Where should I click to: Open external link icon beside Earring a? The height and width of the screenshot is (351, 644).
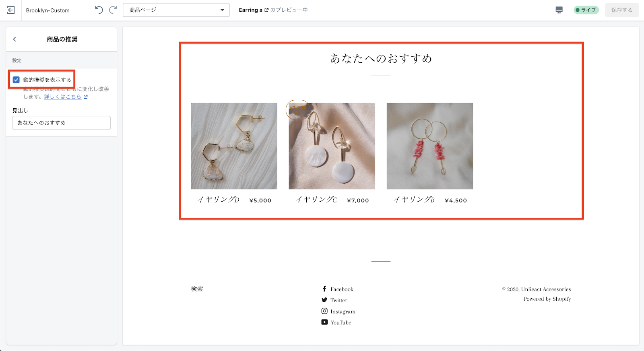pyautogui.click(x=266, y=10)
